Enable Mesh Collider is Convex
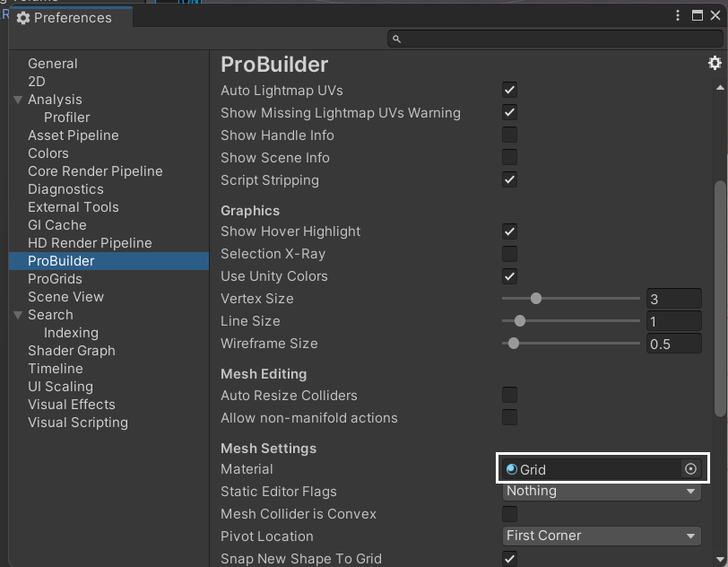The image size is (728, 567). tap(509, 514)
